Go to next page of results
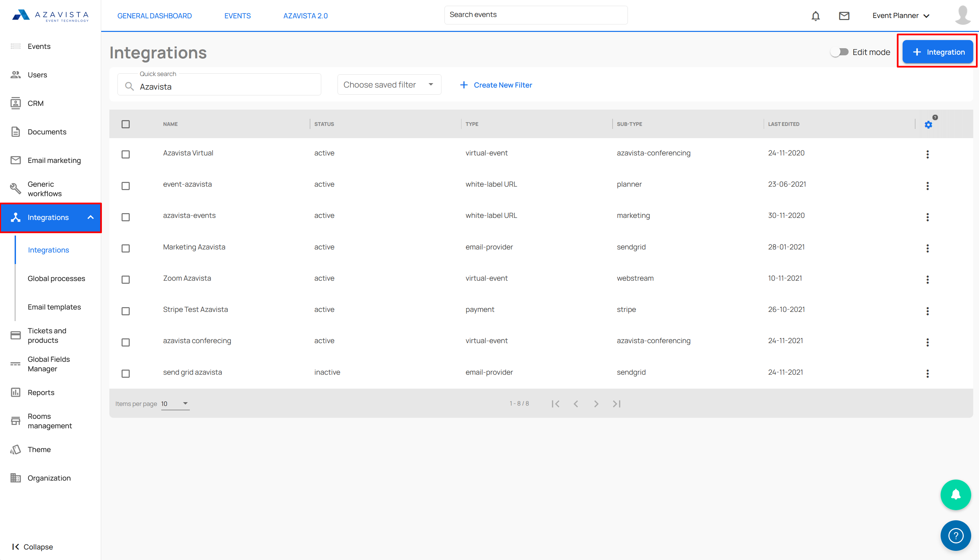The height and width of the screenshot is (560, 979). click(596, 404)
